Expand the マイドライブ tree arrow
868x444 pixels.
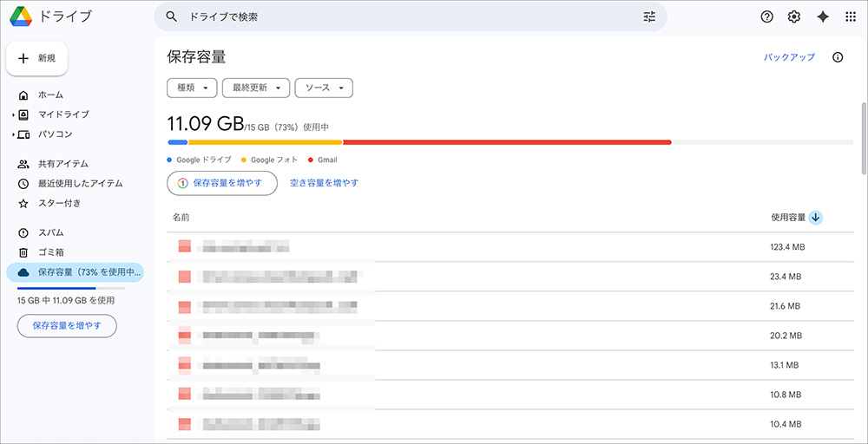pos(13,115)
